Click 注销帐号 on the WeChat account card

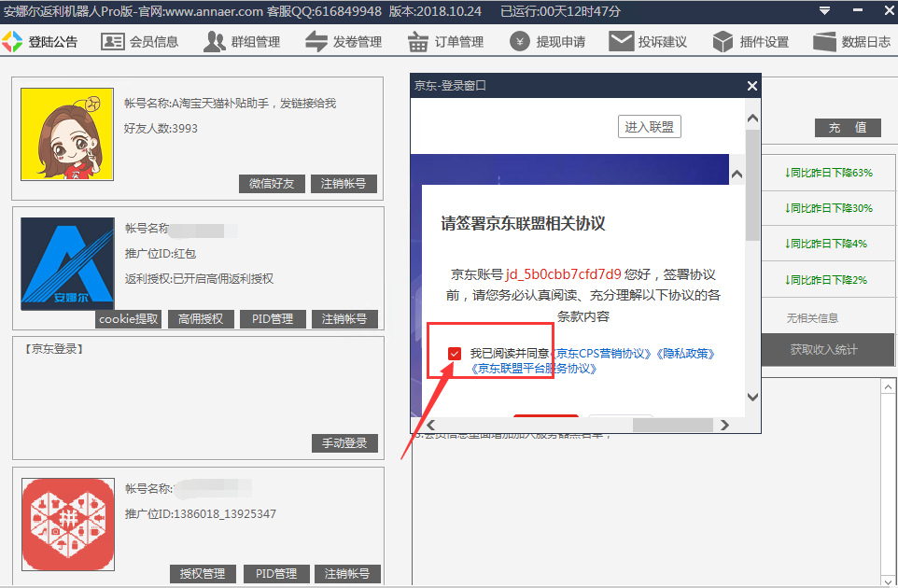344,184
